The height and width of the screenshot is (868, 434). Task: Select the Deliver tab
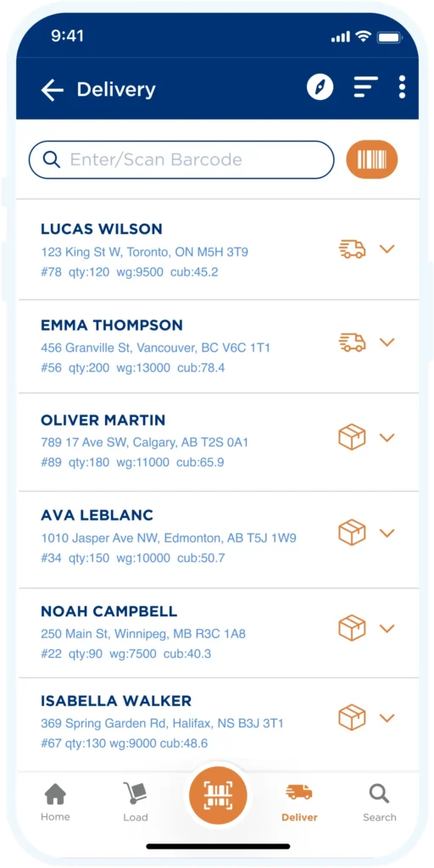299,803
